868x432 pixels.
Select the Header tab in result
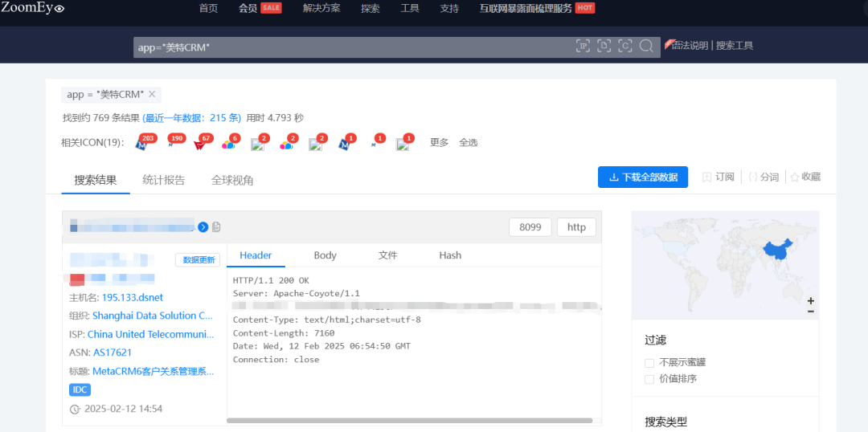256,255
